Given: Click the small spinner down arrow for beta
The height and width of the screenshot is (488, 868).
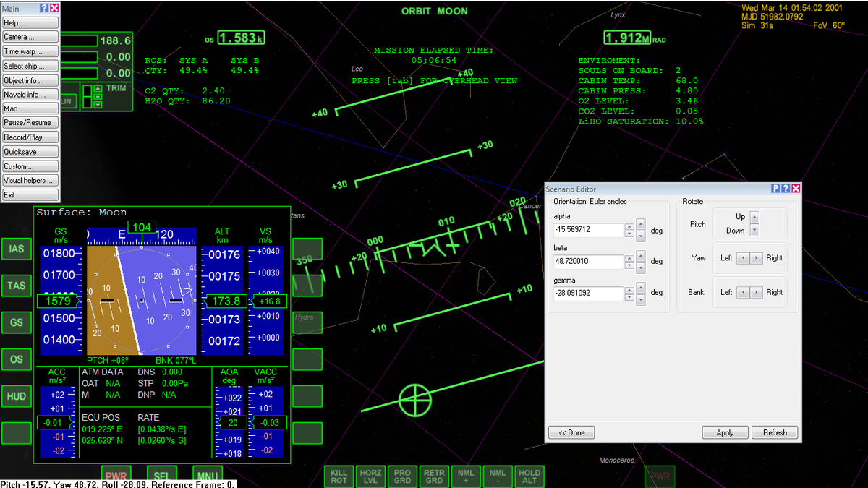Looking at the screenshot, I should (x=629, y=265).
